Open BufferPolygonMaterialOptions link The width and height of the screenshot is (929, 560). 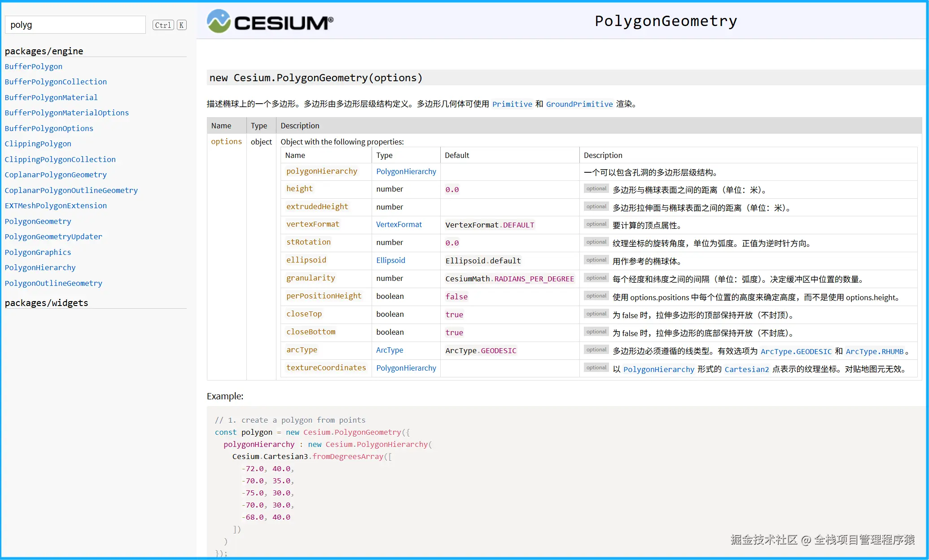point(67,113)
